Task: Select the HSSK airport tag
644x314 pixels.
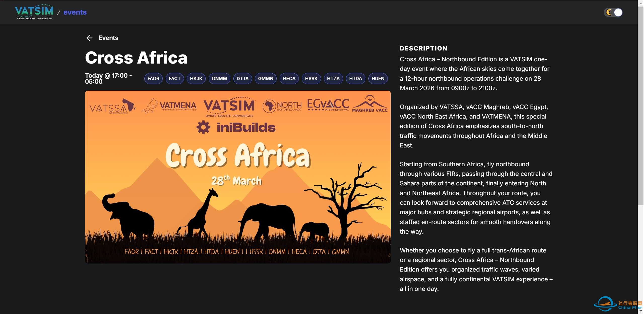Action: tap(311, 79)
